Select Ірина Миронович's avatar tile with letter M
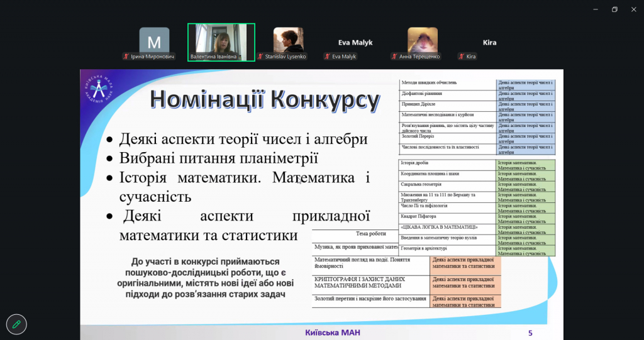Viewport: 644px width, 340px height. (x=154, y=40)
